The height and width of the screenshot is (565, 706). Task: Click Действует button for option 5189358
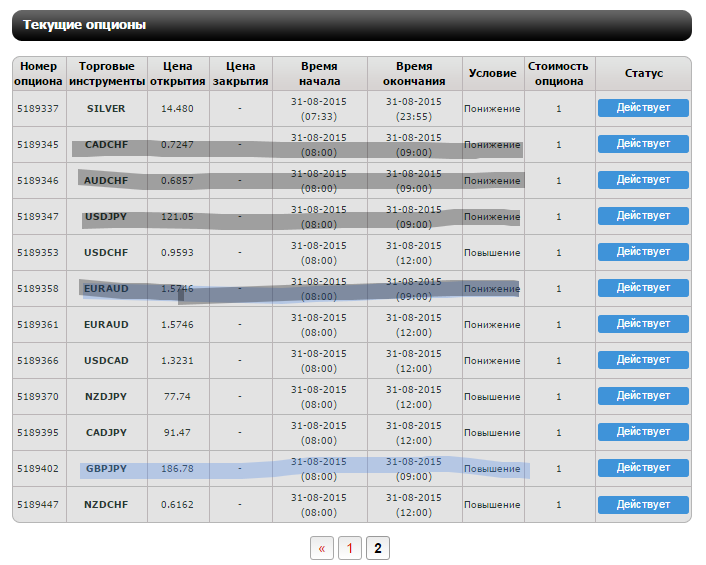pyautogui.click(x=643, y=288)
